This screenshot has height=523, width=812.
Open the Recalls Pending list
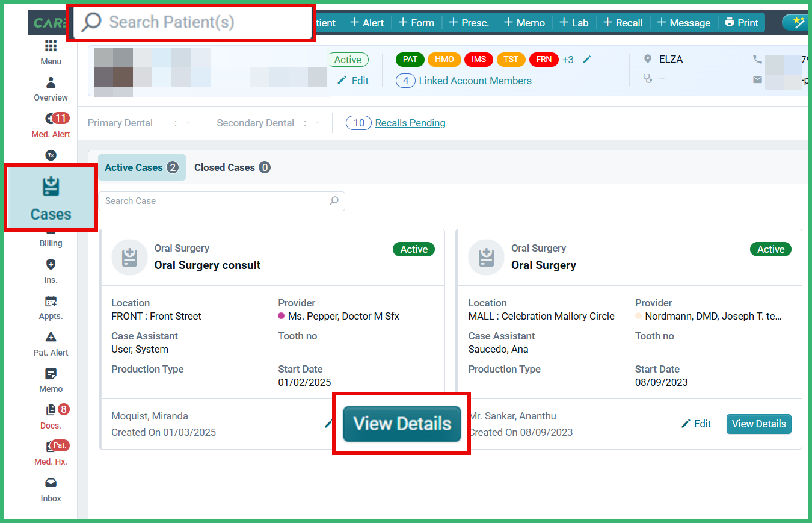[410, 123]
